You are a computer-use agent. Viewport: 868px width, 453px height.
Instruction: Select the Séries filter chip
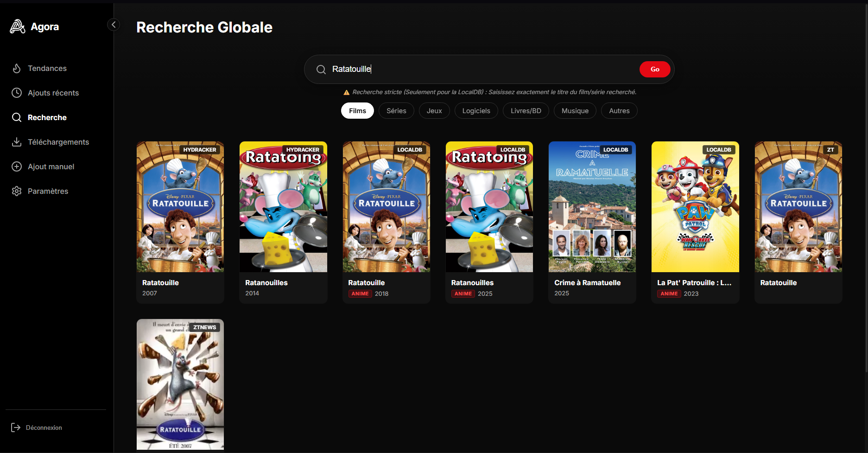tap(396, 111)
